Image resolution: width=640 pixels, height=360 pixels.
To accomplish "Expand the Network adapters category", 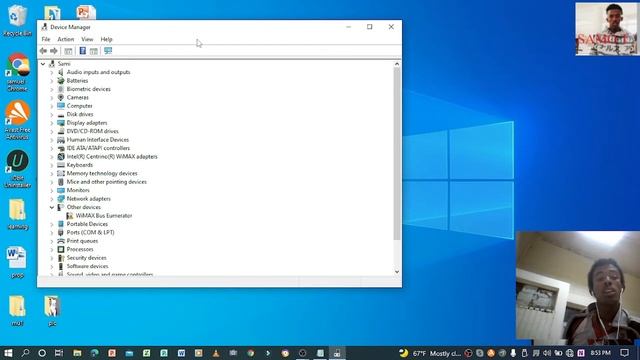I will tap(52, 199).
